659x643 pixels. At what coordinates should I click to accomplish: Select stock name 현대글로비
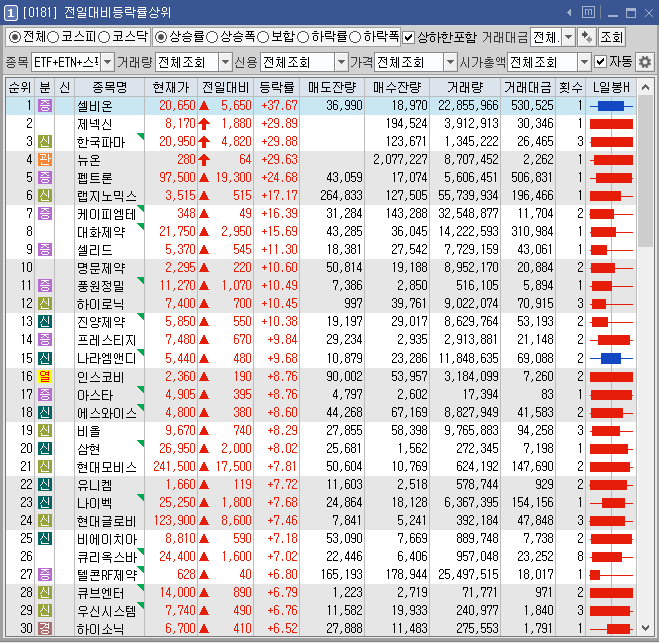[x=106, y=521]
